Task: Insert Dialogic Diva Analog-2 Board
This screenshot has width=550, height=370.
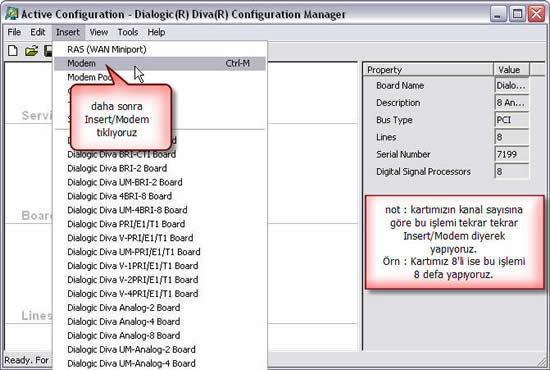Action: pos(160,308)
